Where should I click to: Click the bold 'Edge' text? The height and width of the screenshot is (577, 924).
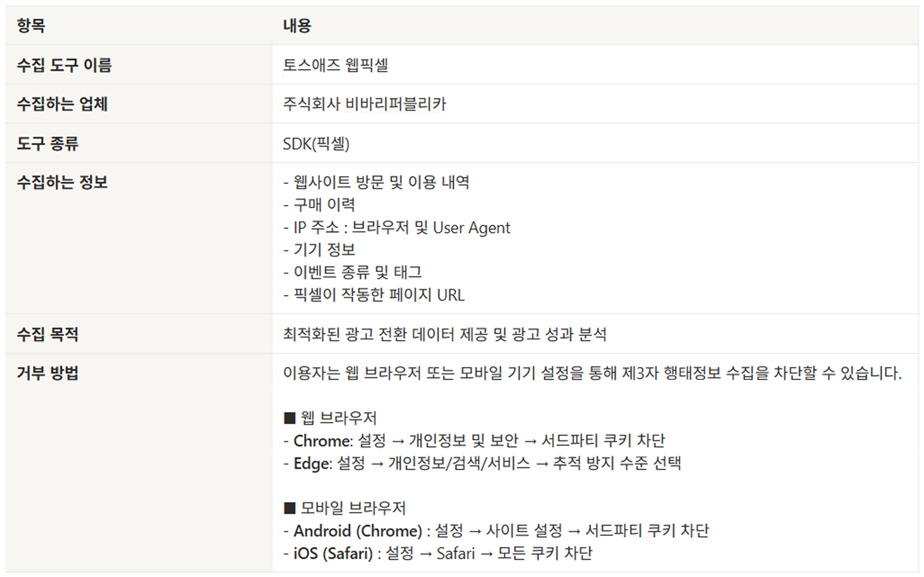(312, 464)
